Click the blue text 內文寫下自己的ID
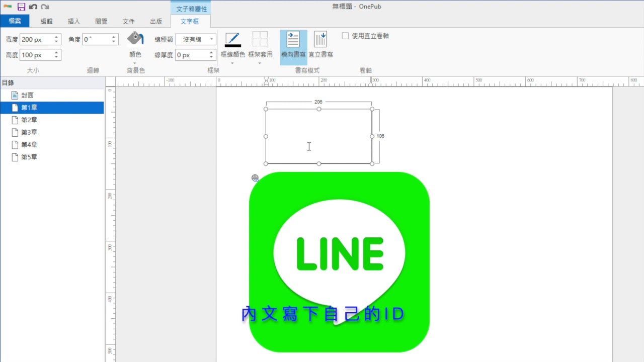 (324, 314)
